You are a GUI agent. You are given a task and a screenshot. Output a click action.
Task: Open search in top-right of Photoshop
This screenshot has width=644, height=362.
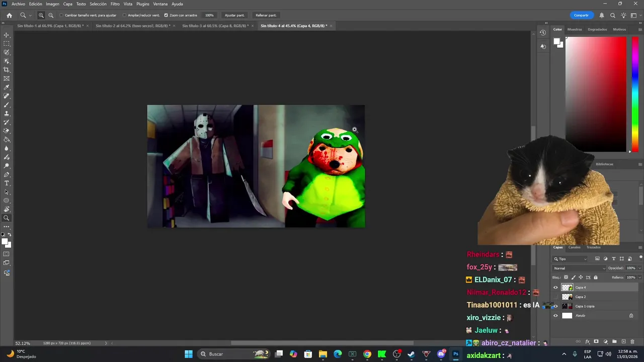tap(612, 15)
